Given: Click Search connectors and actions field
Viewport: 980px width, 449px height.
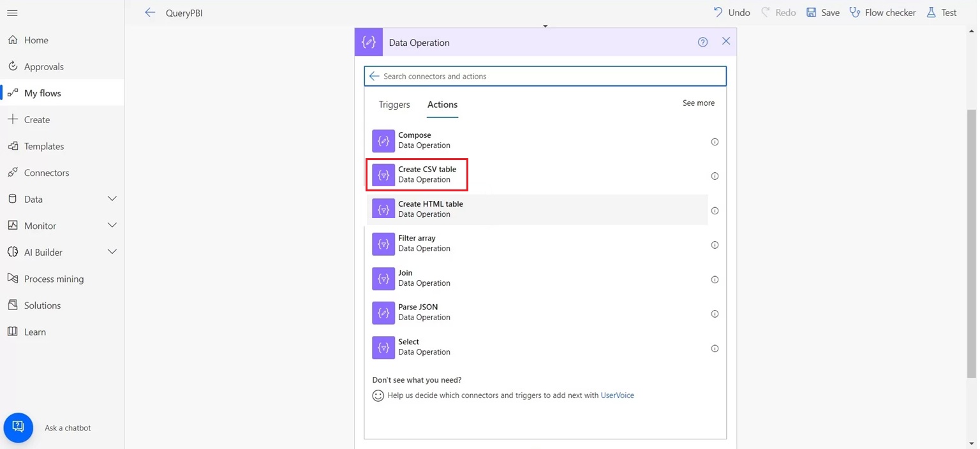Looking at the screenshot, I should click(545, 76).
